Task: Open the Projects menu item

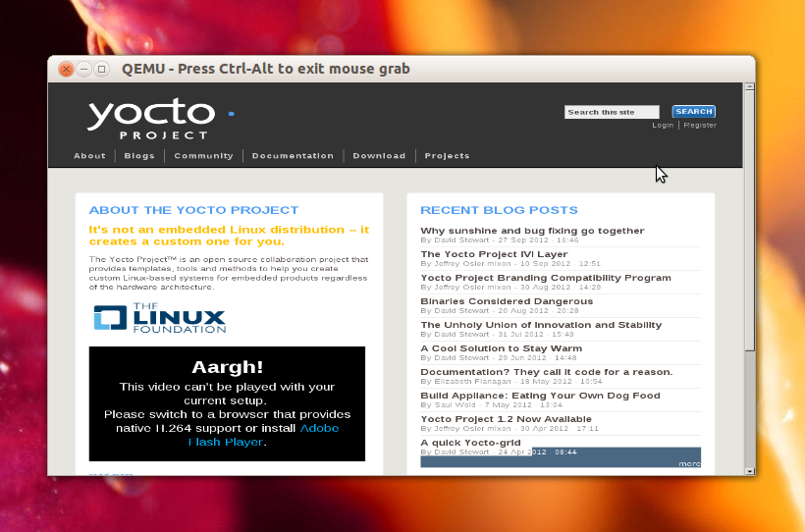Action: pos(447,156)
